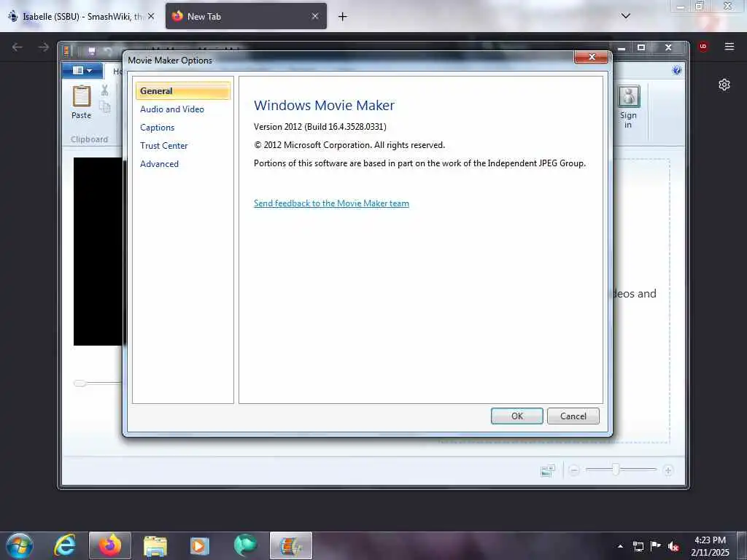Open Audio and Video options

click(x=172, y=109)
